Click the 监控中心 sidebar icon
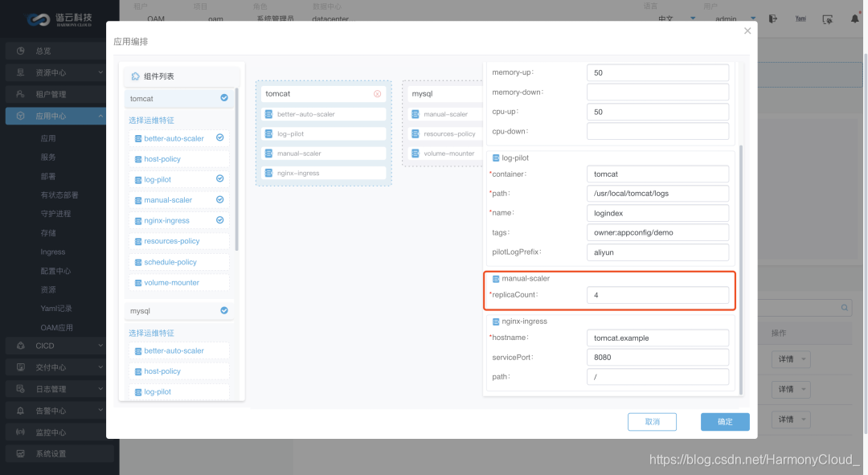The width and height of the screenshot is (868, 475). tap(20, 432)
